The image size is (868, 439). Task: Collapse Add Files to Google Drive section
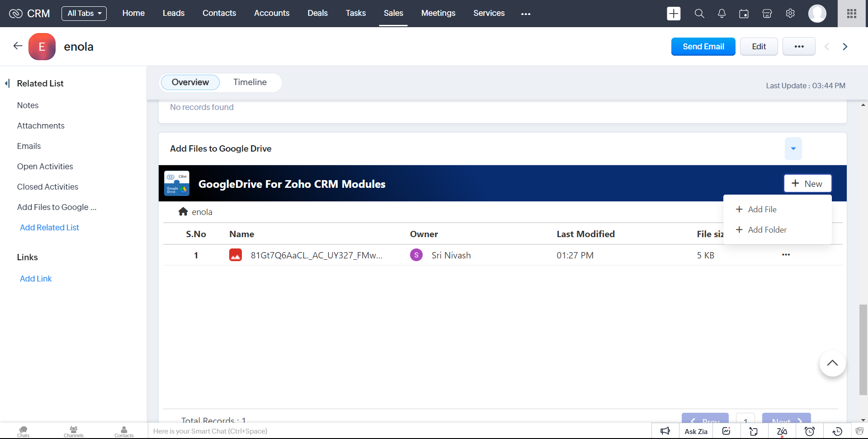[x=793, y=148]
